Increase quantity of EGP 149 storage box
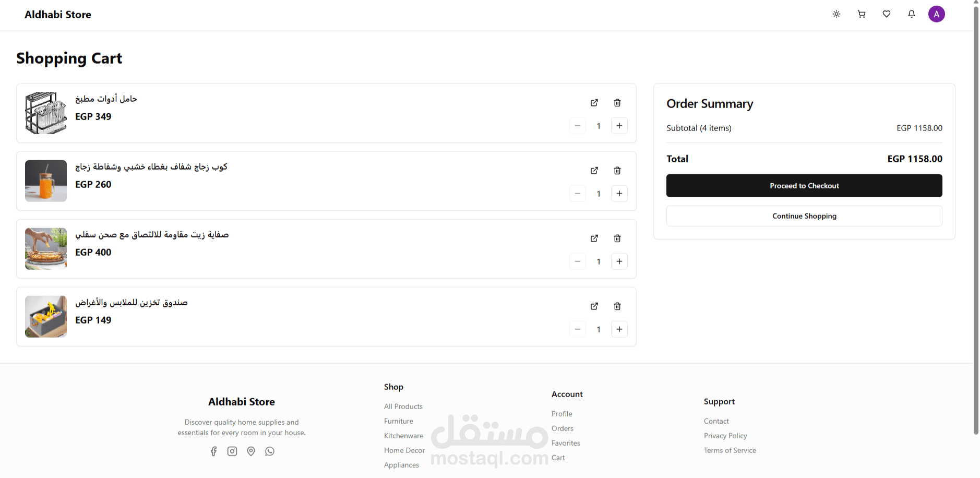This screenshot has height=478, width=980. [x=619, y=329]
